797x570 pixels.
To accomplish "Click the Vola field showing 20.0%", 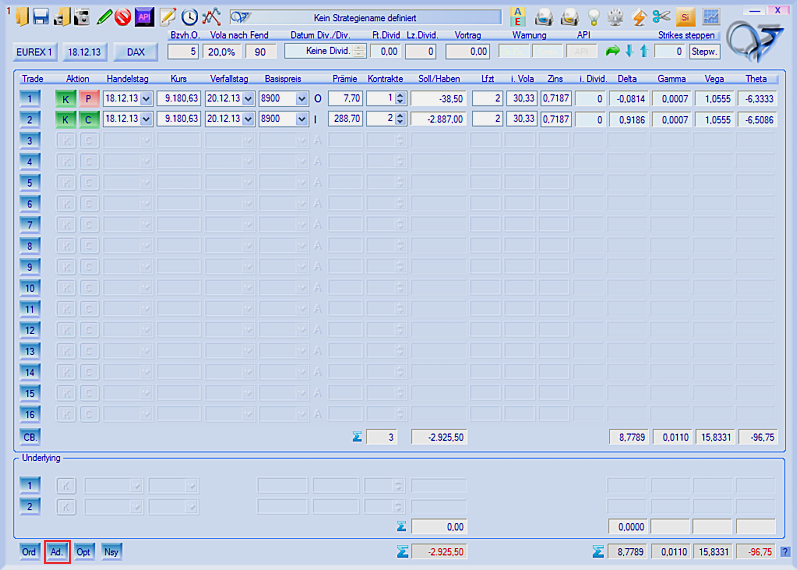I will 222,51.
